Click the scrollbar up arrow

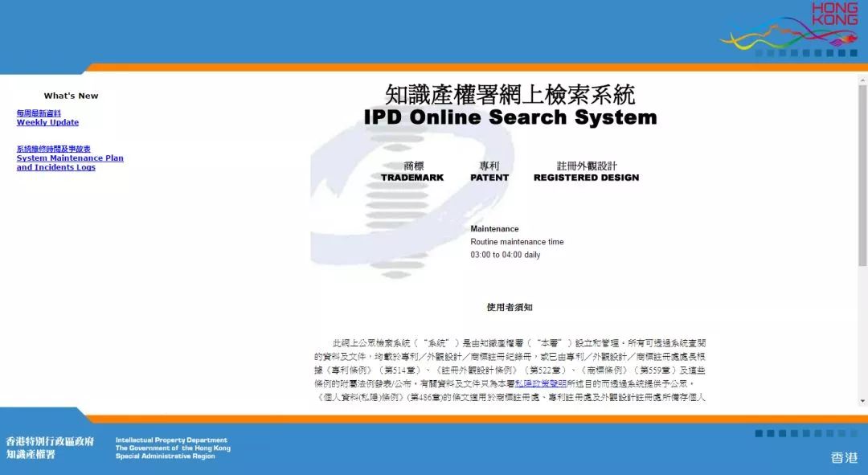click(x=862, y=80)
